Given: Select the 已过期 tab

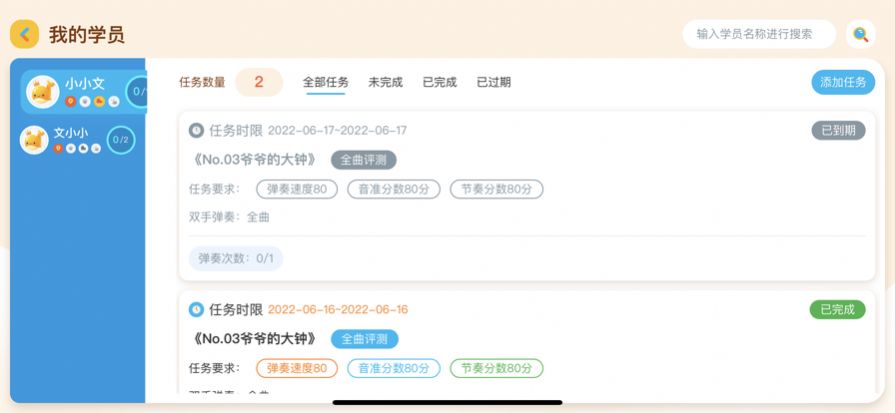Looking at the screenshot, I should pyautogui.click(x=493, y=82).
